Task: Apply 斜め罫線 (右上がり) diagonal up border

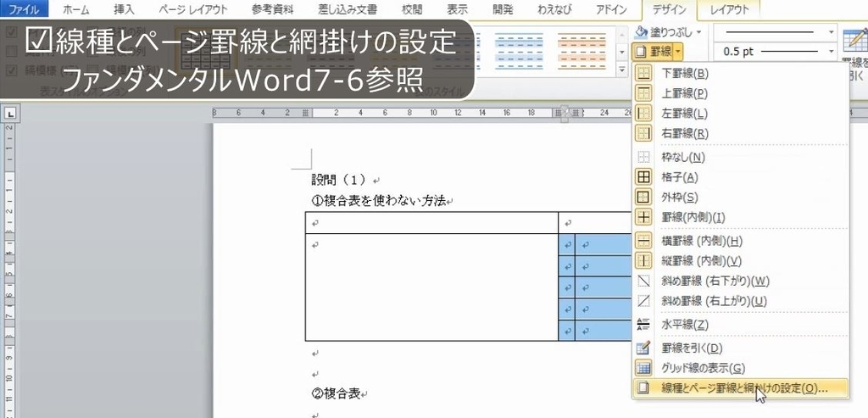Action: [740, 301]
